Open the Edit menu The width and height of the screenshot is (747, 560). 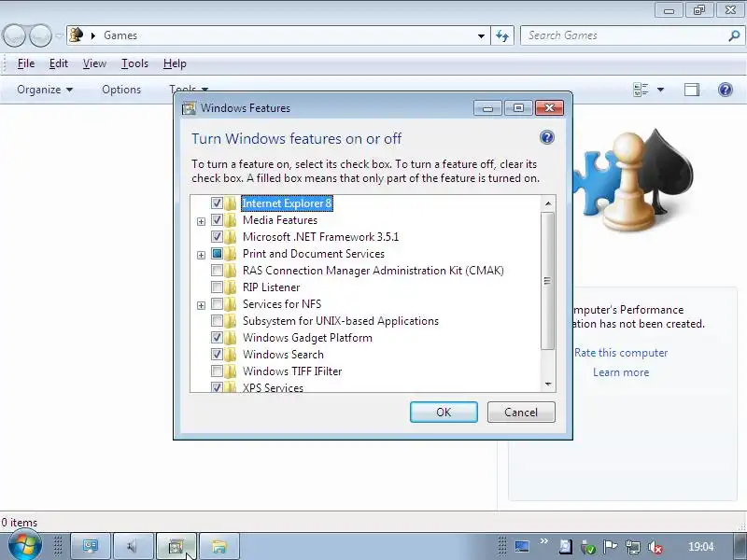(x=59, y=63)
